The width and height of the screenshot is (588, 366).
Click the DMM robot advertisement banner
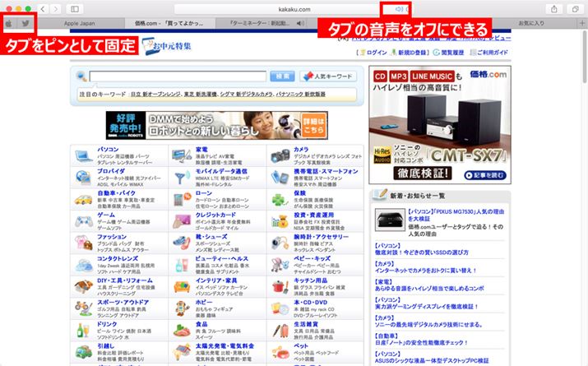click(x=217, y=125)
